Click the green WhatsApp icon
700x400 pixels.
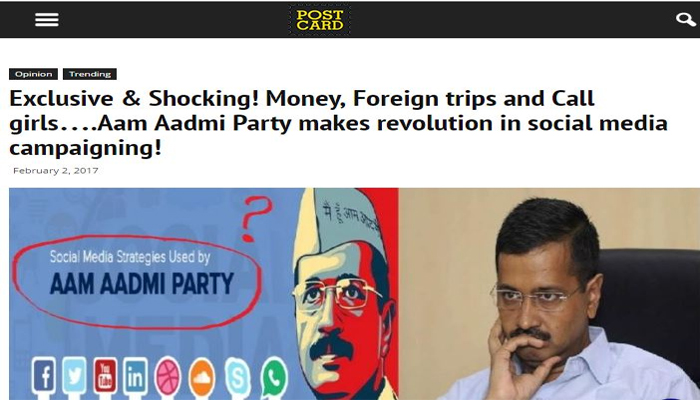pos(274,378)
